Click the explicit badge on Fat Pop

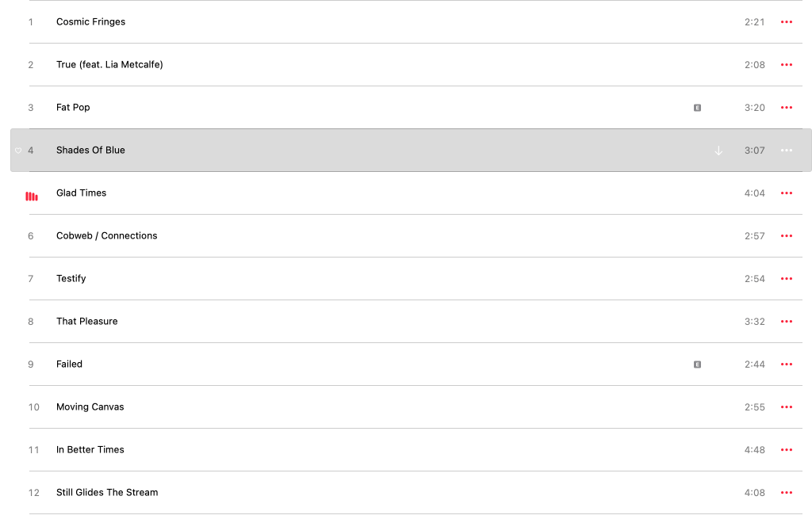697,108
